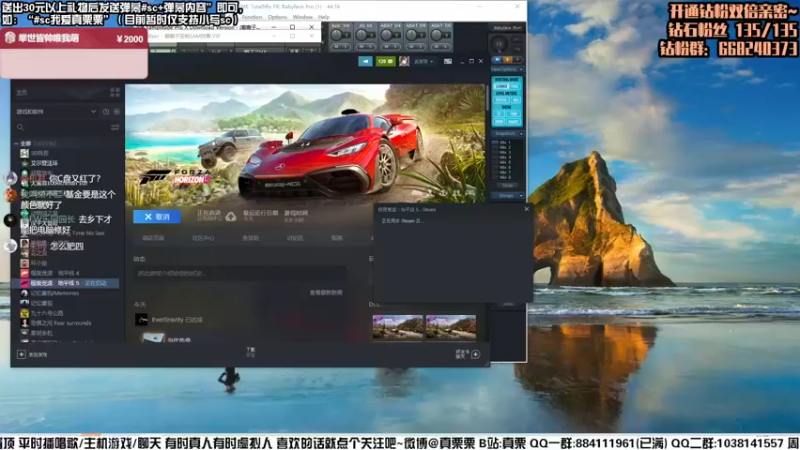800x450 pixels.
Task: Select Forza Horizon 4 in the library list
Action: (54, 273)
